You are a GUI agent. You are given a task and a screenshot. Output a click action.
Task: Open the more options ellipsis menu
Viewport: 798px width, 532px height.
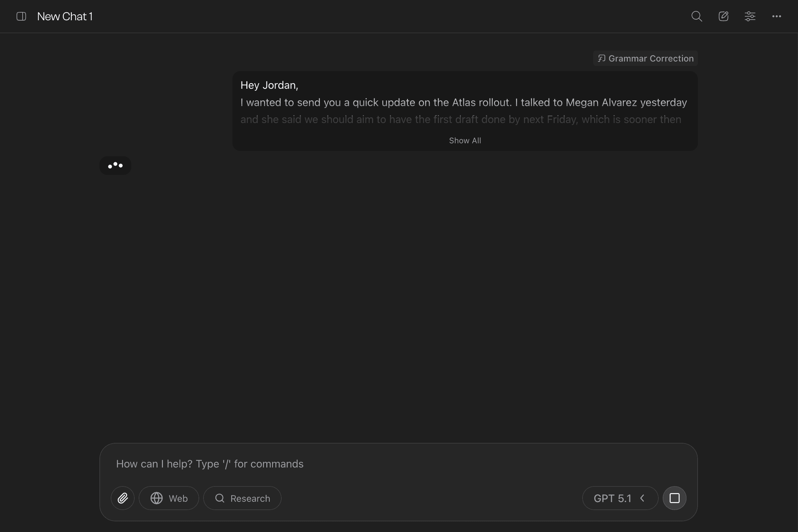pyautogui.click(x=776, y=16)
